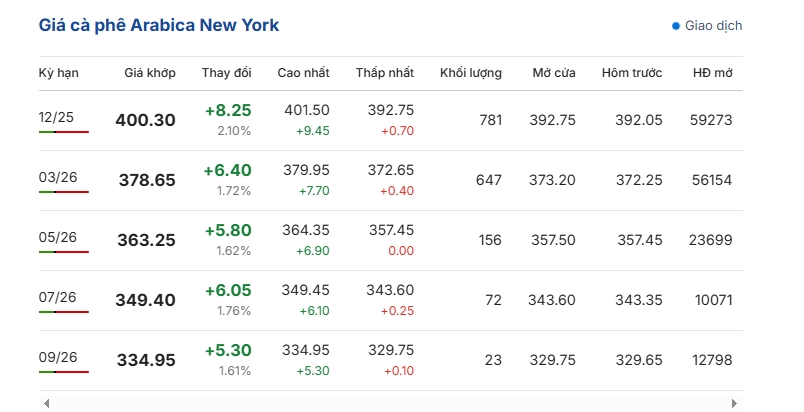Screen dimensions: 804x412
Task: Open the 03/26 contract term
Action: pos(57,177)
